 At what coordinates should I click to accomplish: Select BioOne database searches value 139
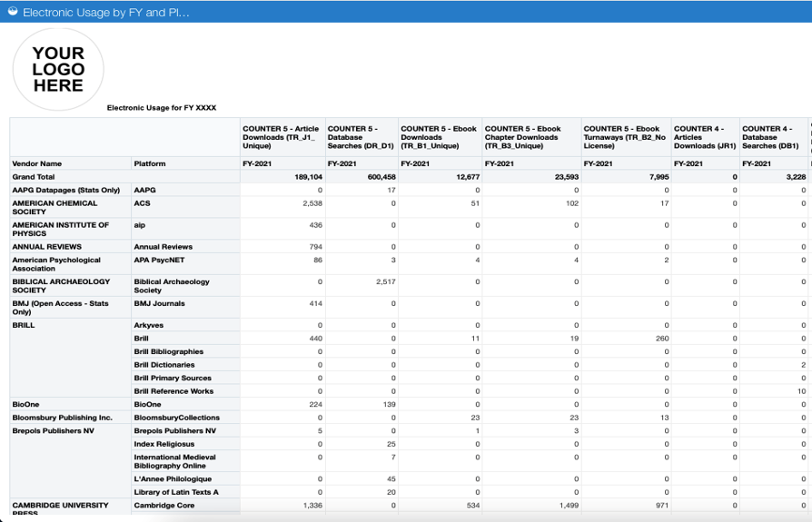[x=390, y=405]
